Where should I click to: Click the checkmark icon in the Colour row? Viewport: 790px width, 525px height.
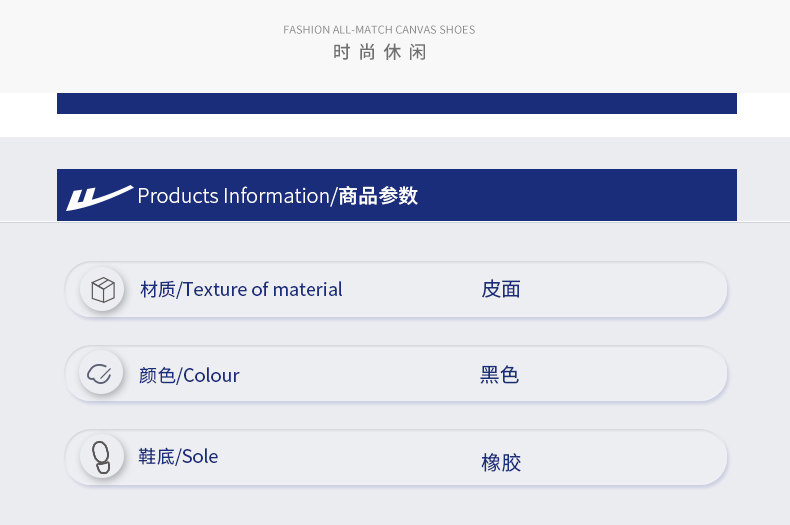(100, 374)
